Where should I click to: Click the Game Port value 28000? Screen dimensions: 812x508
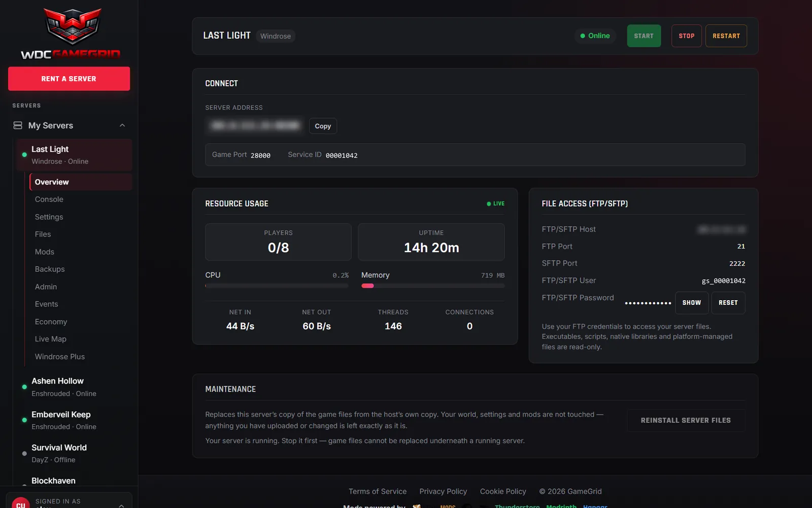click(260, 155)
